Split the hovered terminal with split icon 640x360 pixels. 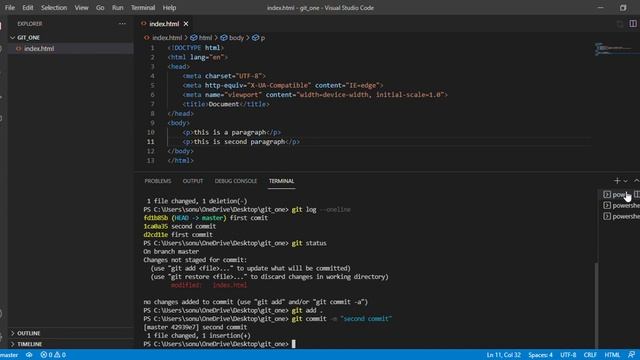[x=637, y=195]
